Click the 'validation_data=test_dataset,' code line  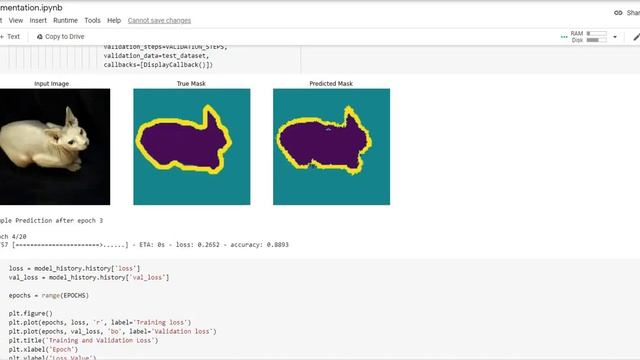pos(156,56)
